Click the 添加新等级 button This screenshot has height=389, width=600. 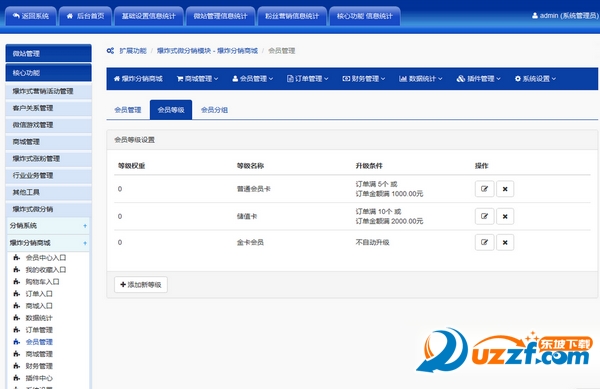pyautogui.click(x=141, y=285)
